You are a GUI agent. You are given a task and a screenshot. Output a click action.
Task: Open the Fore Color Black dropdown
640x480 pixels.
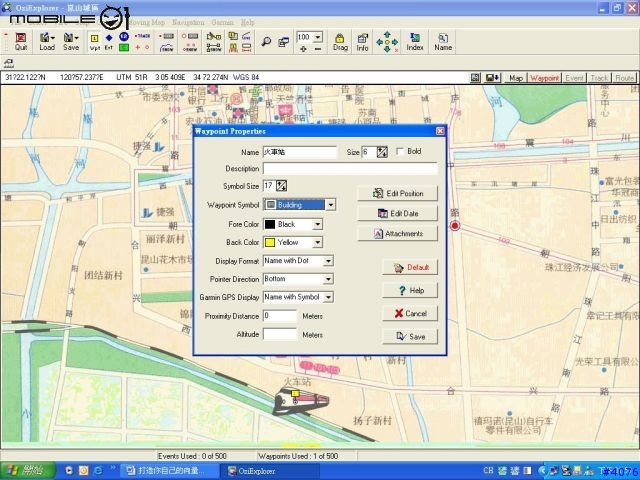click(x=317, y=224)
